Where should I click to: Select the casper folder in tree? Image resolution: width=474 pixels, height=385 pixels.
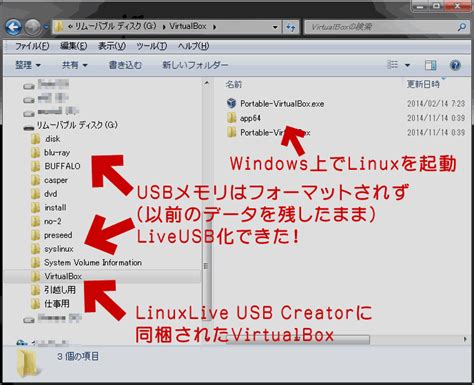click(x=56, y=180)
